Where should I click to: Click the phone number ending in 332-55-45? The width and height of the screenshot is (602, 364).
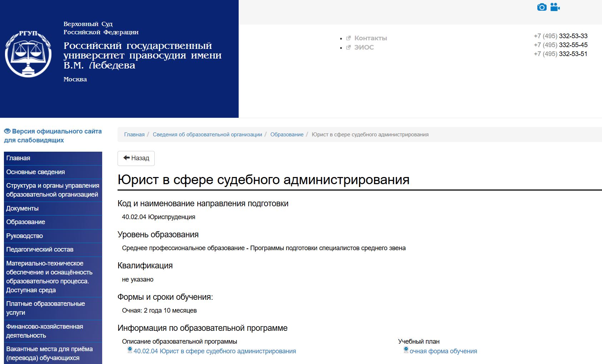pos(561,45)
